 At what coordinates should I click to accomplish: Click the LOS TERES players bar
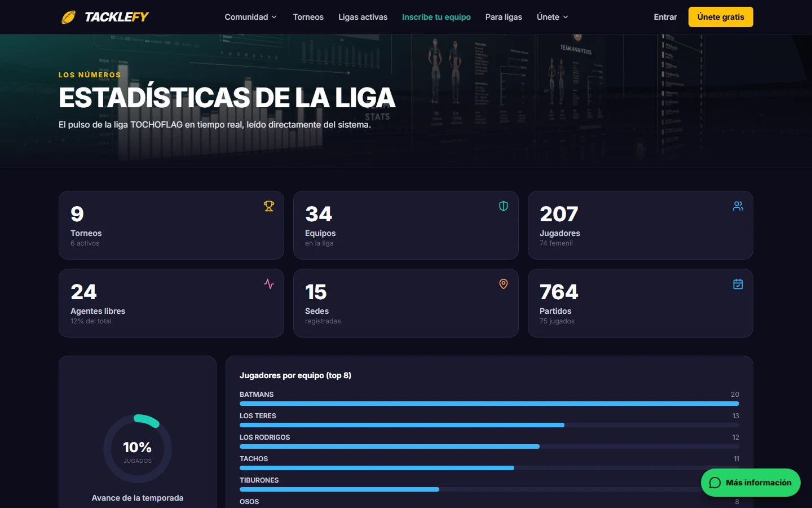pos(489,425)
